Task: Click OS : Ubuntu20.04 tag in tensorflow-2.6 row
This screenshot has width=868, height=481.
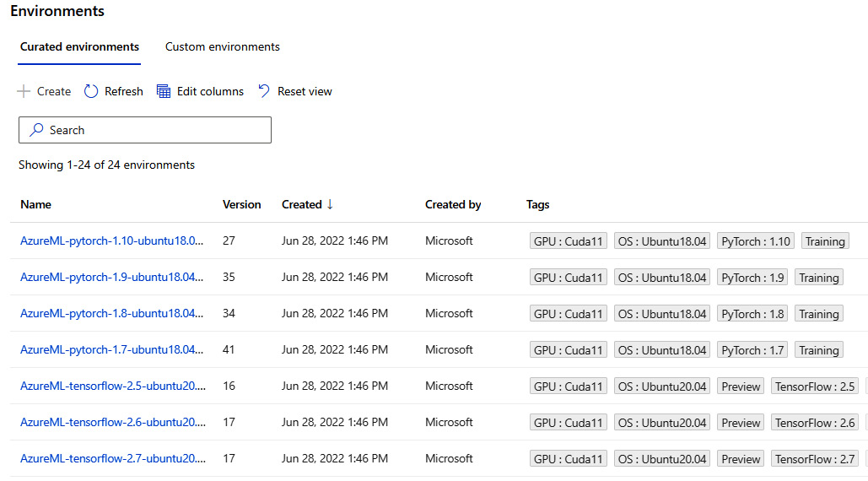Action: pos(662,423)
